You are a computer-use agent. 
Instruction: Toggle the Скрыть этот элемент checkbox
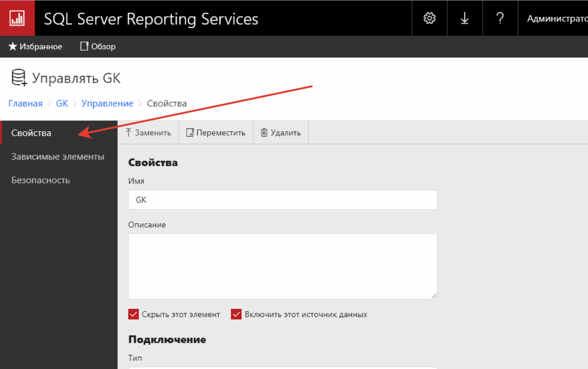click(x=133, y=314)
